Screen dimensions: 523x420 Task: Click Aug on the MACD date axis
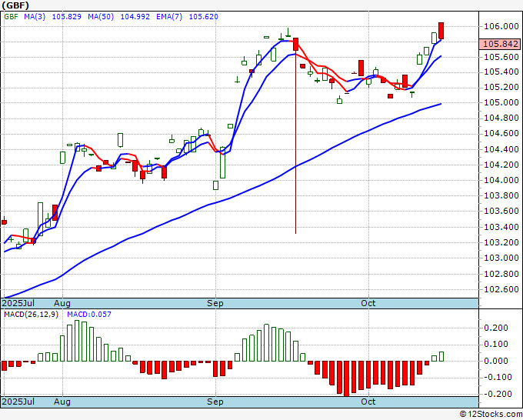[x=62, y=402]
